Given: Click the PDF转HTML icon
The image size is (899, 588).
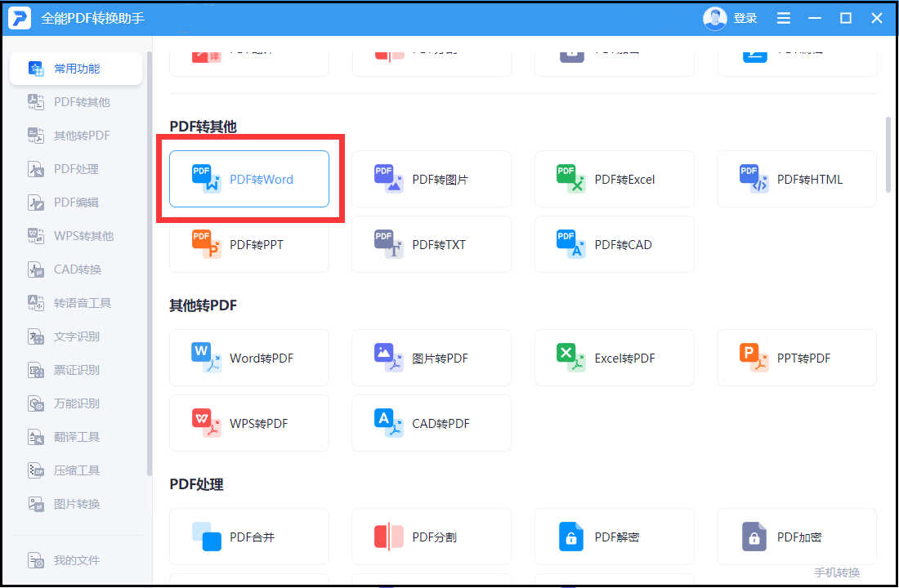Looking at the screenshot, I should (x=754, y=178).
